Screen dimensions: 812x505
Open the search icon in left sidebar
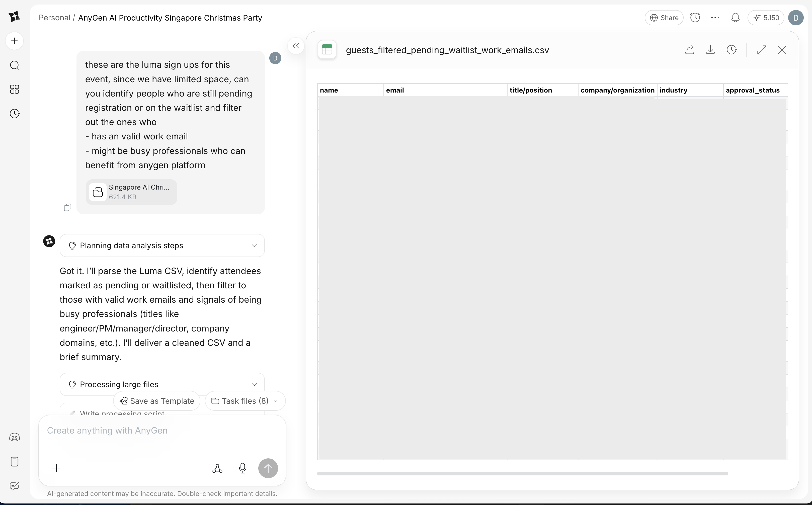point(14,65)
